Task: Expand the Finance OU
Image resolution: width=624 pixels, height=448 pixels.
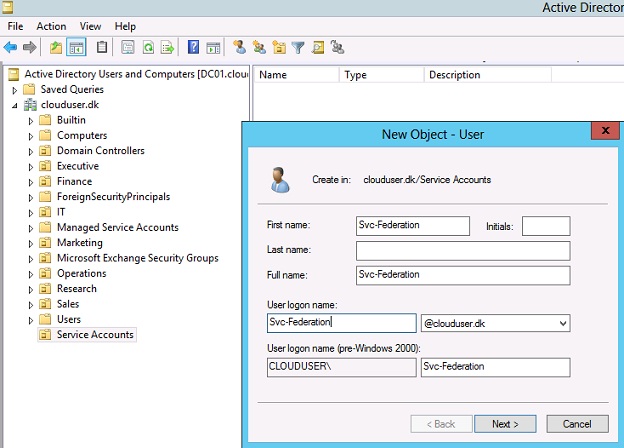Action: click(x=31, y=183)
